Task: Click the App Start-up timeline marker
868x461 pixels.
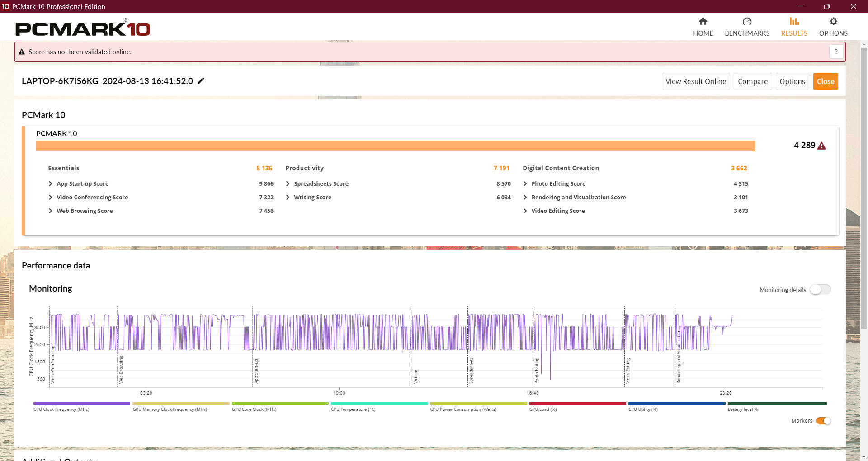Action: [x=256, y=372]
